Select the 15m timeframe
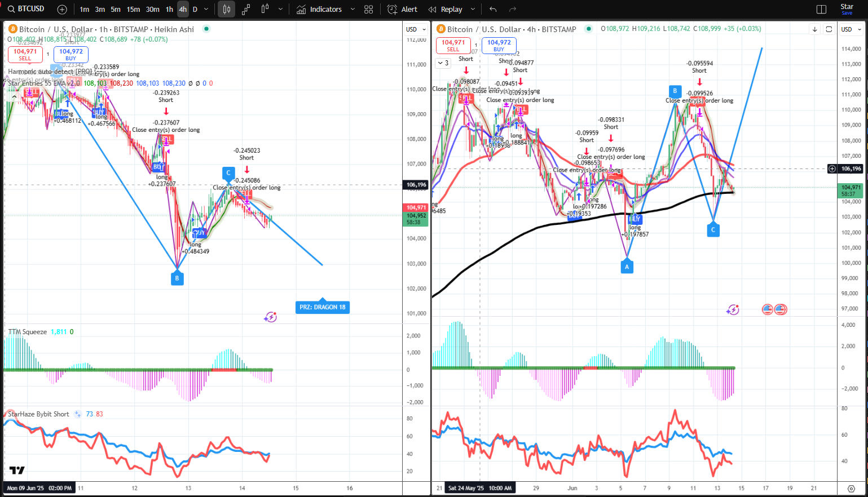Screen dimensions: 868x497 pos(133,10)
